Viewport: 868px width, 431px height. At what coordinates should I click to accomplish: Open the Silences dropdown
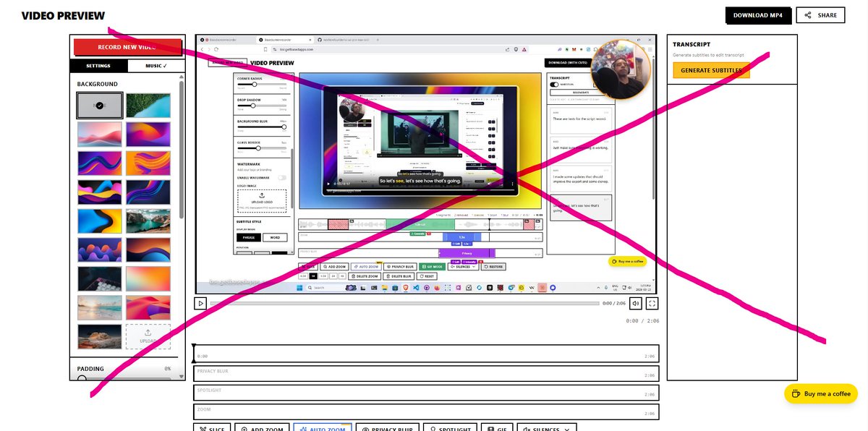coord(546,427)
